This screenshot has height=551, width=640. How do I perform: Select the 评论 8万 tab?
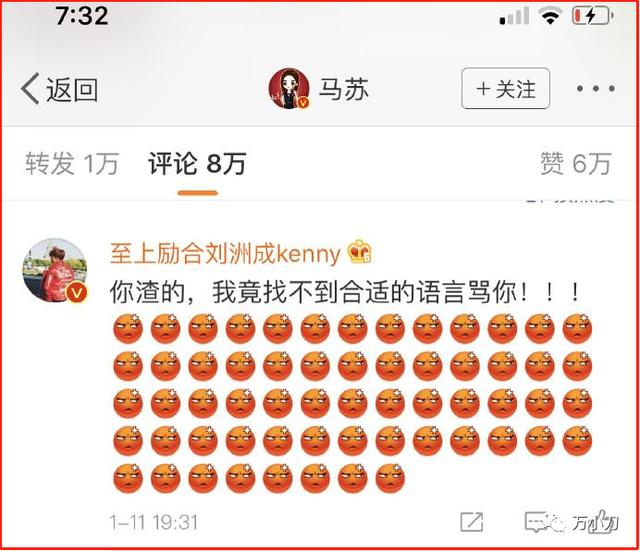tap(197, 163)
